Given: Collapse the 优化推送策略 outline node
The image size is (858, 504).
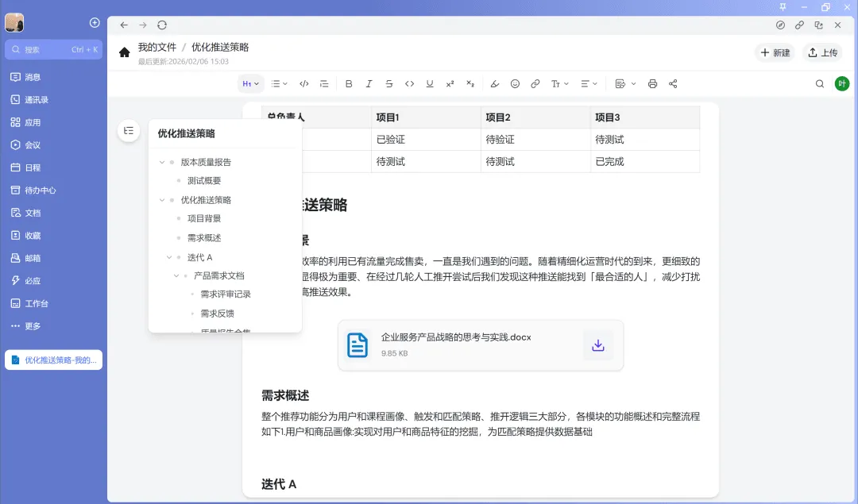Looking at the screenshot, I should pos(162,200).
